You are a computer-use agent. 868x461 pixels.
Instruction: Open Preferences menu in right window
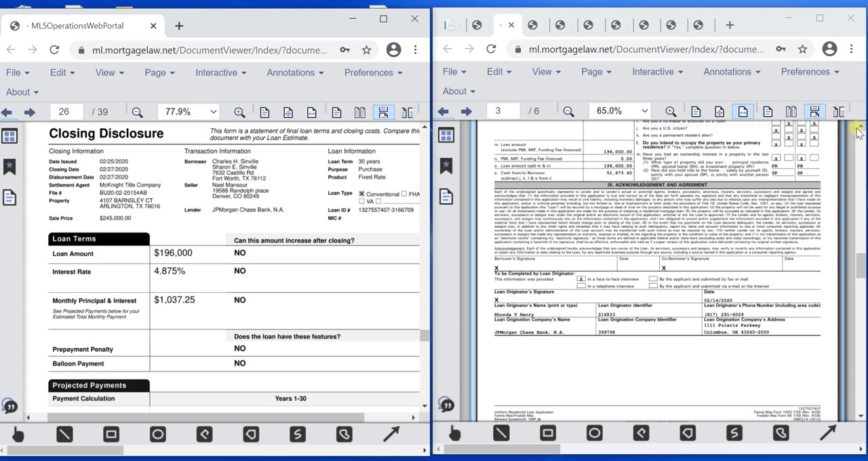click(x=810, y=71)
